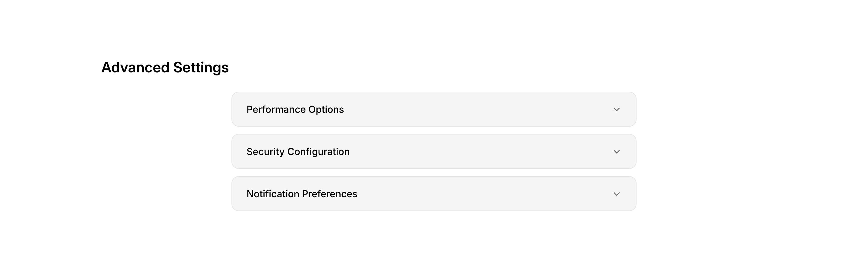This screenshot has height=269, width=868.
Task: Click the chevron icon beside Security Configuration
Action: pos(616,152)
